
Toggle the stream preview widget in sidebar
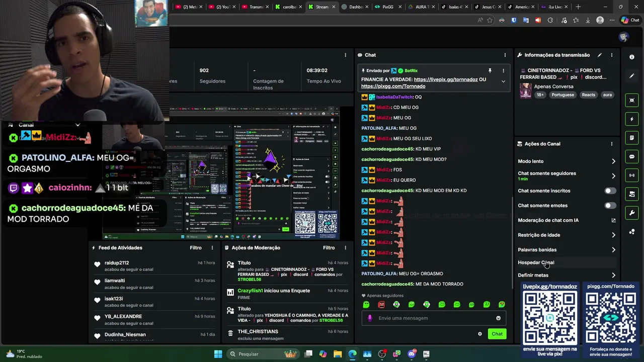click(x=632, y=100)
